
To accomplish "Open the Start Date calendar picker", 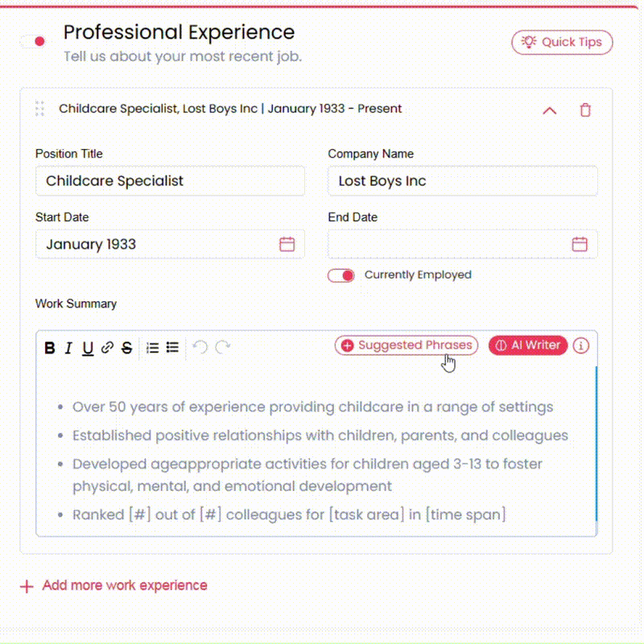I will tap(287, 244).
